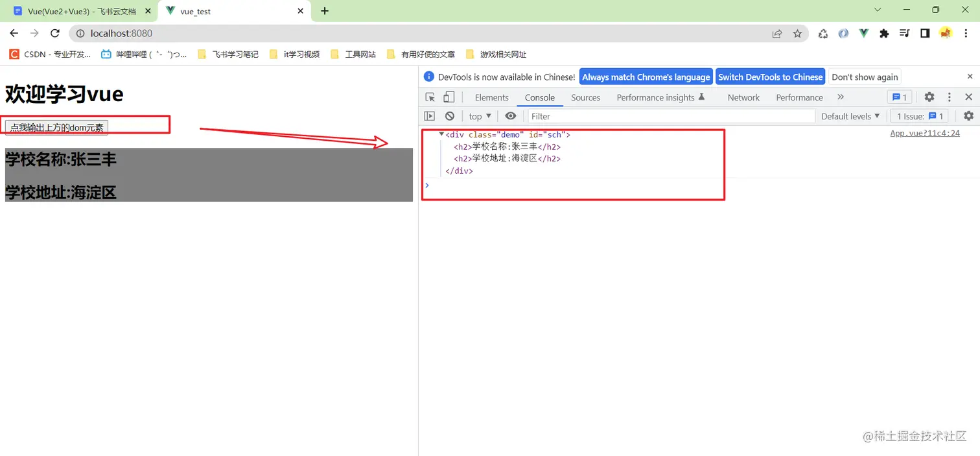
Task: Open the 有用好便的文章 bookmark folder
Action: point(421,54)
